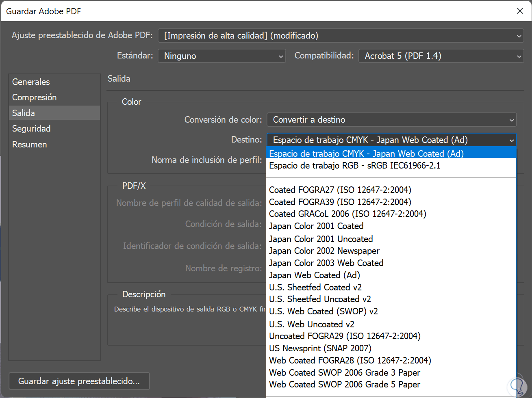The height and width of the screenshot is (398, 532).
Task: Go to the Seguridad section
Action: click(x=31, y=129)
